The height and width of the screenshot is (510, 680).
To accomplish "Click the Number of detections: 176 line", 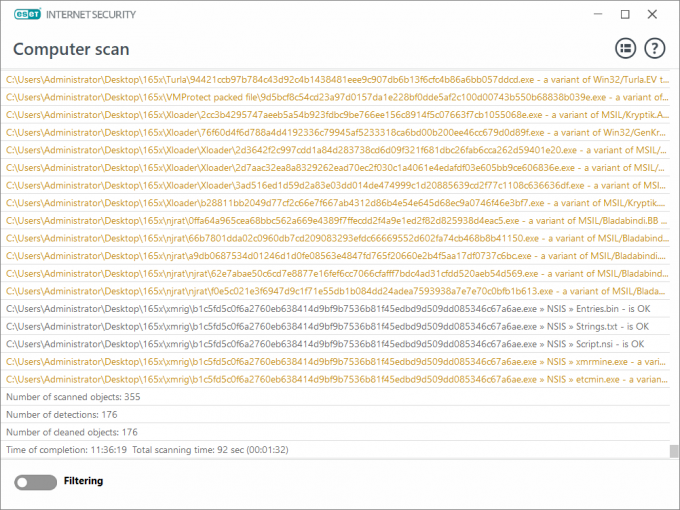I will (x=337, y=415).
